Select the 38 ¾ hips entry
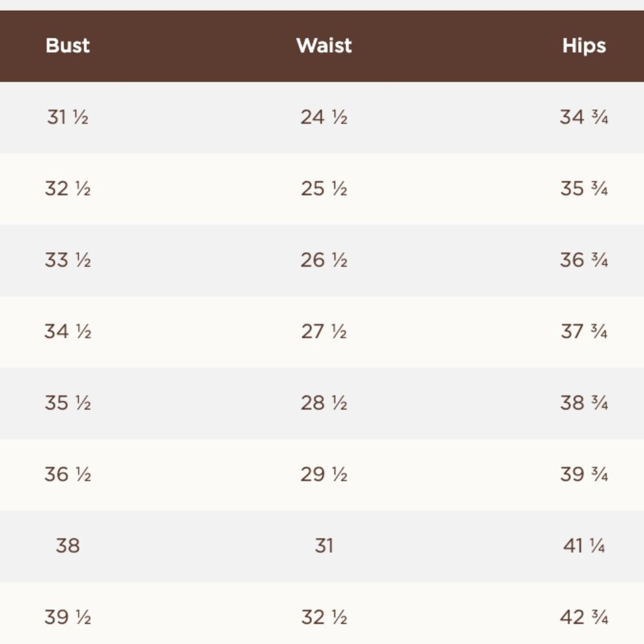Screen dimensions: 644x644 [584, 403]
